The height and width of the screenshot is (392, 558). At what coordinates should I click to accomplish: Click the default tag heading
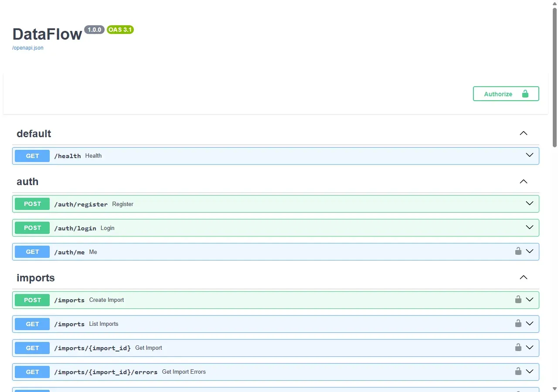tap(34, 134)
